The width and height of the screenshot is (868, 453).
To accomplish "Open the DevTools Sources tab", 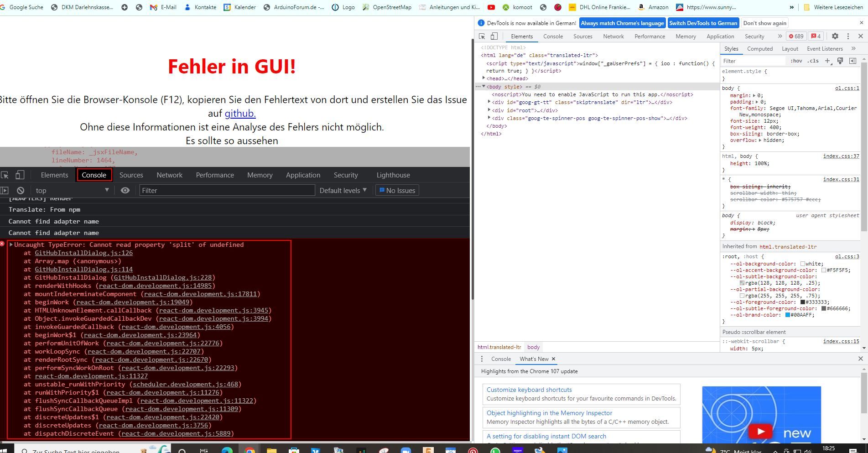I will (582, 36).
